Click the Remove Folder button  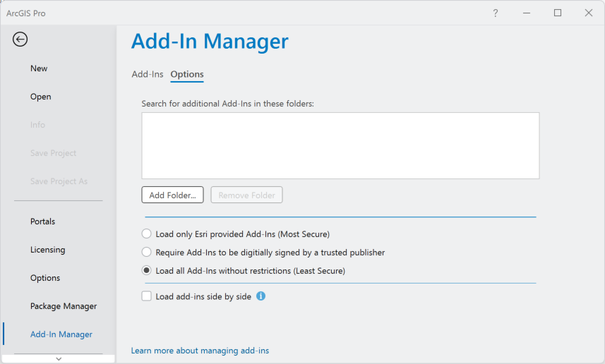246,195
